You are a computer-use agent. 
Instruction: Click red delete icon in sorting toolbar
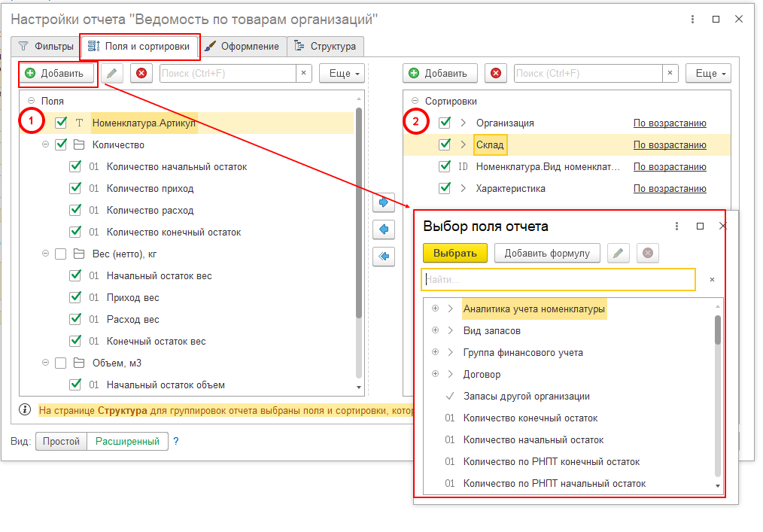495,73
